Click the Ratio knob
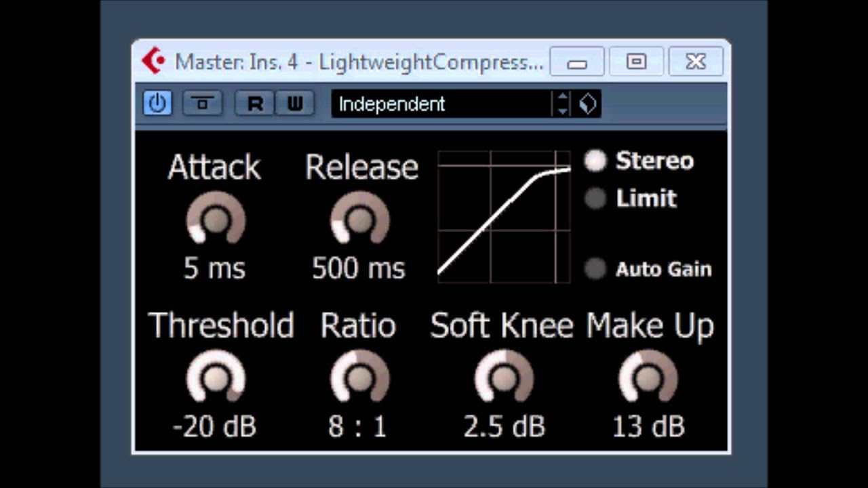This screenshot has height=488, width=868. click(360, 377)
